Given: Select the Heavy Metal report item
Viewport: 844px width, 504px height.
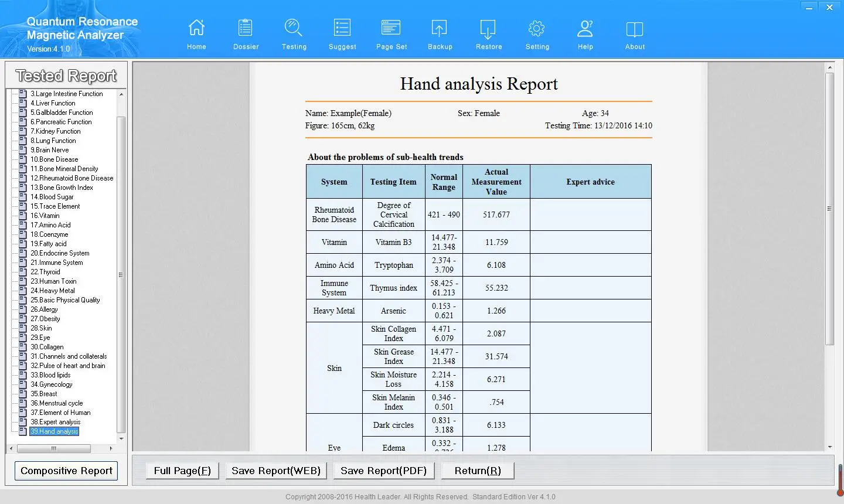Looking at the screenshot, I should [52, 290].
